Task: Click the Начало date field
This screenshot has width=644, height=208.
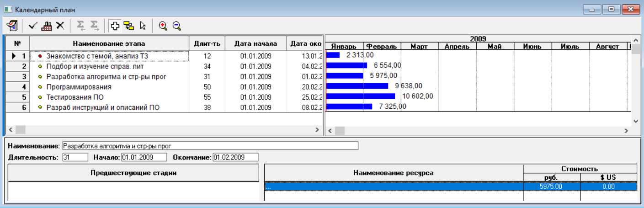Action: coord(144,157)
